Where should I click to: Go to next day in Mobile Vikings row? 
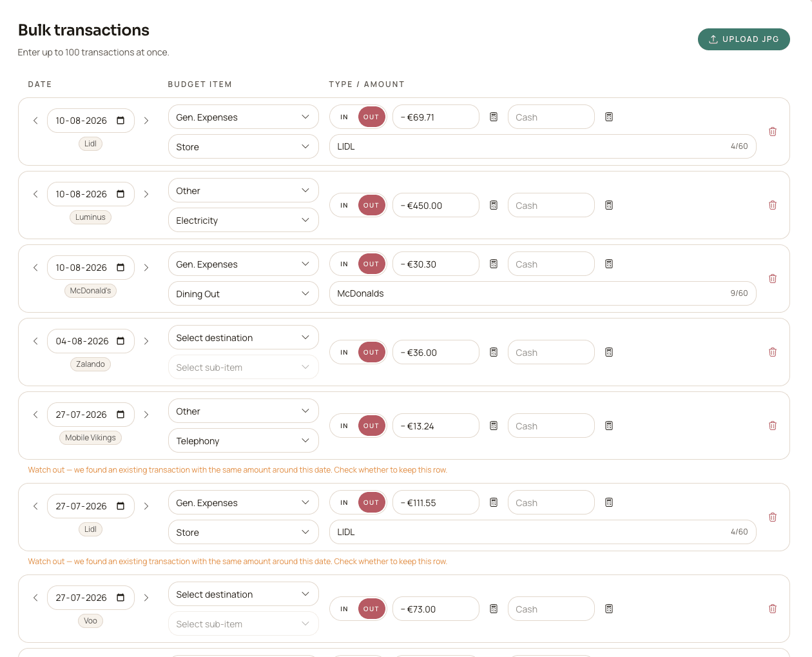(146, 415)
